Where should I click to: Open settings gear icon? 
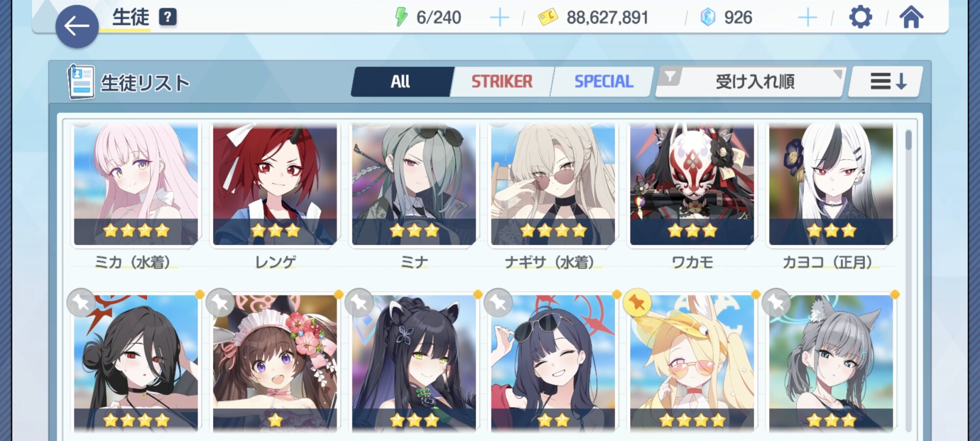860,17
